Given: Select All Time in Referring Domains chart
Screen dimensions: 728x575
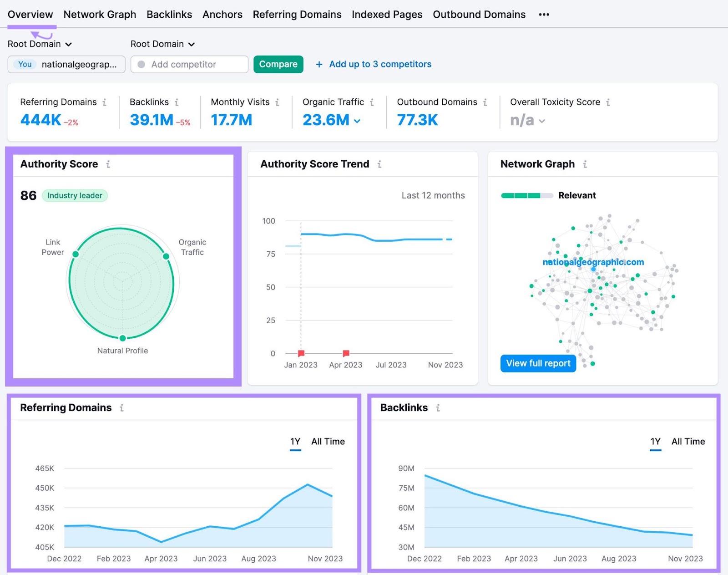Looking at the screenshot, I should [328, 442].
